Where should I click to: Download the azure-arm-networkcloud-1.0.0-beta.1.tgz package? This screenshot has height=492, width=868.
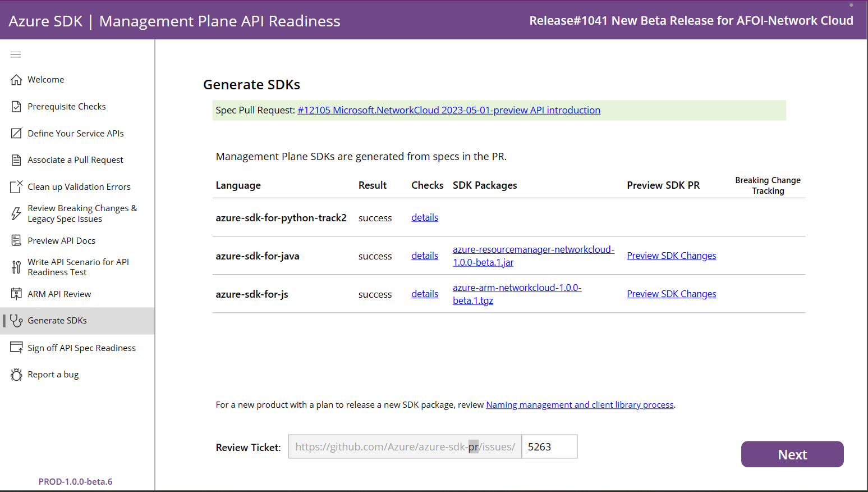pyautogui.click(x=517, y=294)
